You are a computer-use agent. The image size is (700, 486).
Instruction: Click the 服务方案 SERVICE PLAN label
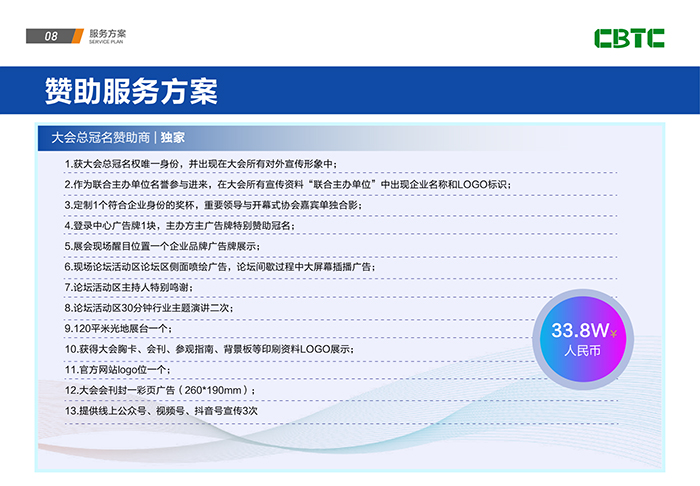[107, 36]
